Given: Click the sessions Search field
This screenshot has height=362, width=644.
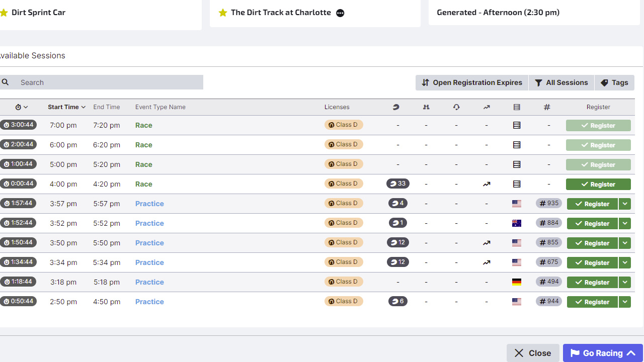Looking at the screenshot, I should coord(109,82).
